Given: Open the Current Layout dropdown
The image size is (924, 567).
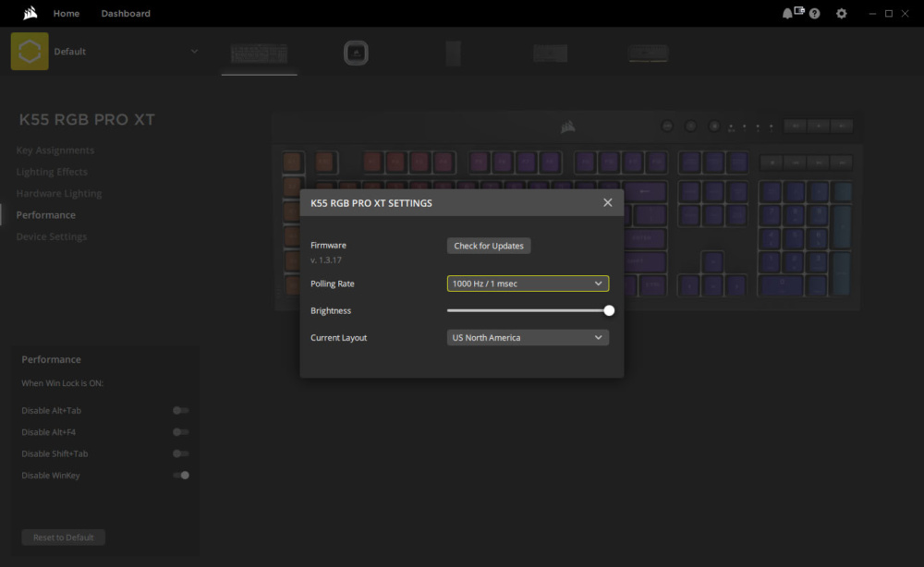Looking at the screenshot, I should tap(528, 337).
